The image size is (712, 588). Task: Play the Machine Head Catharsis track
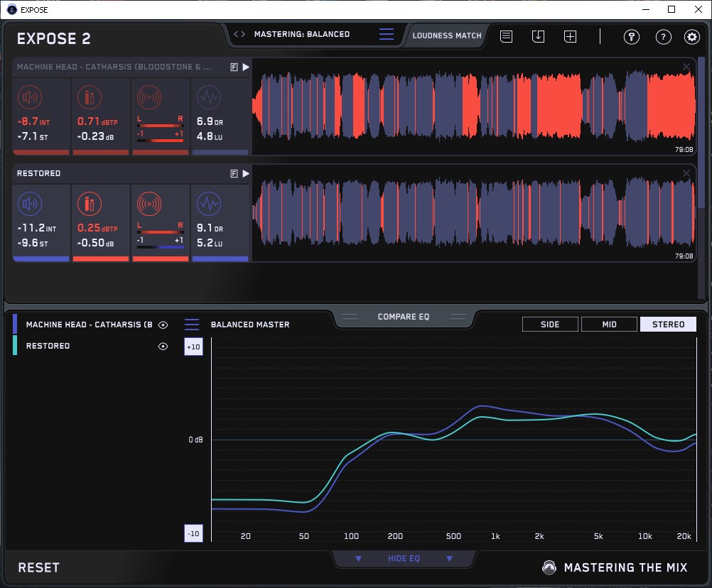pos(246,67)
